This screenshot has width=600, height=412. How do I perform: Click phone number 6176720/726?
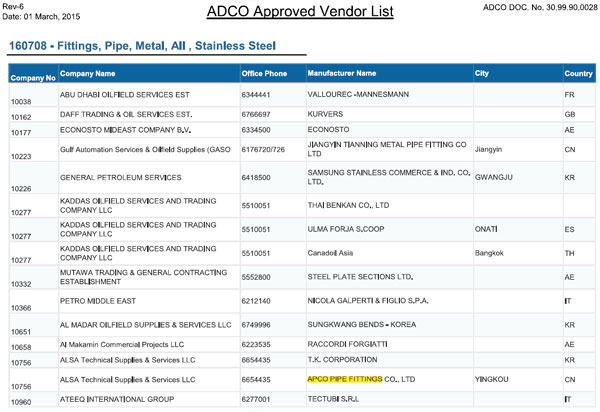point(263,150)
